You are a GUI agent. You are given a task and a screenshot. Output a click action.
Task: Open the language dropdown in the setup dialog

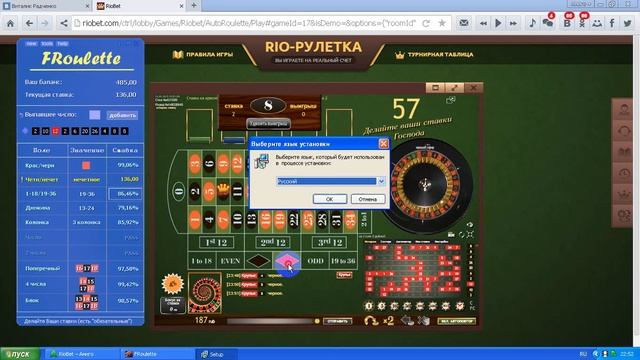pos(381,181)
